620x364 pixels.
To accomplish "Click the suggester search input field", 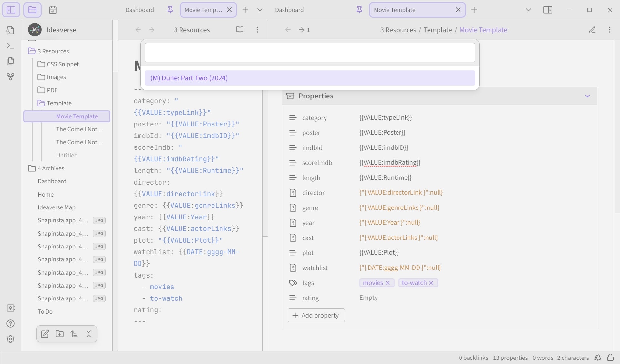I will tap(310, 53).
